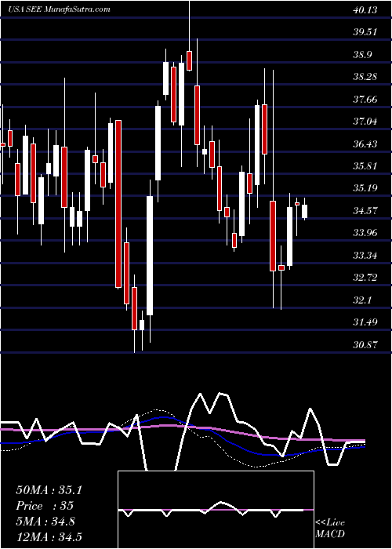
Task: Click the 32.1 price axis label
Action: 362,300
